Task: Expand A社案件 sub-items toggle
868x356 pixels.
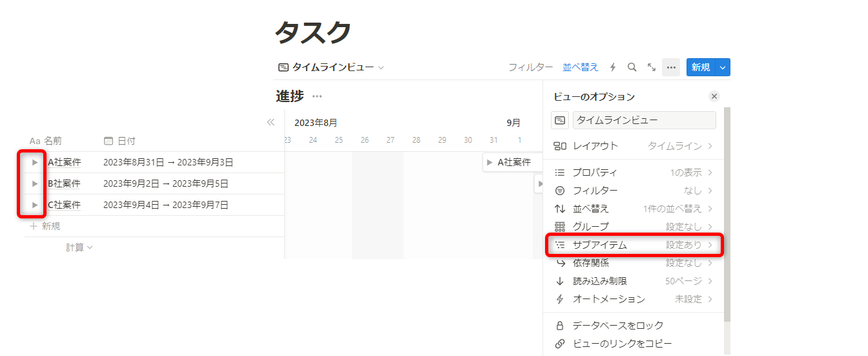Action: coord(35,163)
